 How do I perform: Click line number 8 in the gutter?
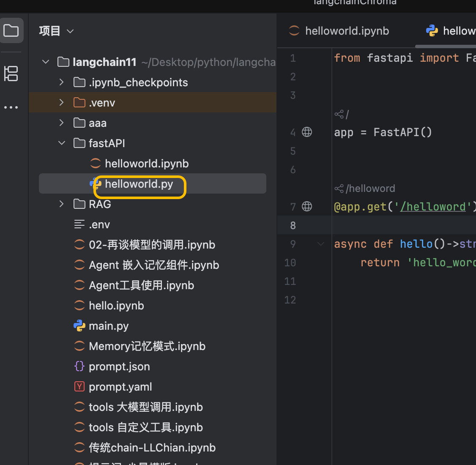coord(293,225)
